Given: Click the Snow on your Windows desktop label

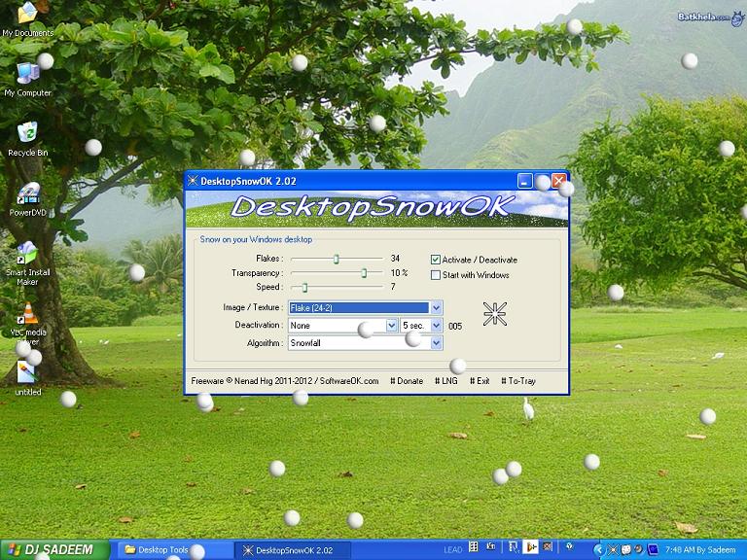Looking at the screenshot, I should pos(256,239).
